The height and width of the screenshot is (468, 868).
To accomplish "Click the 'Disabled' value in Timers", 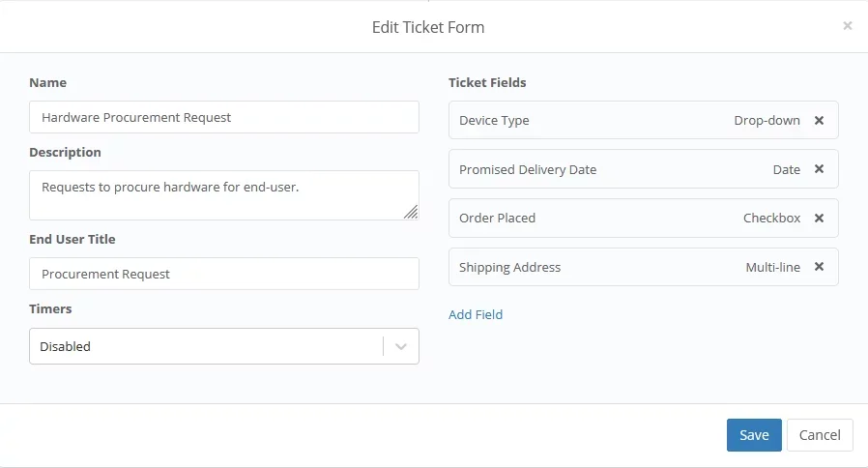I will 66,346.
